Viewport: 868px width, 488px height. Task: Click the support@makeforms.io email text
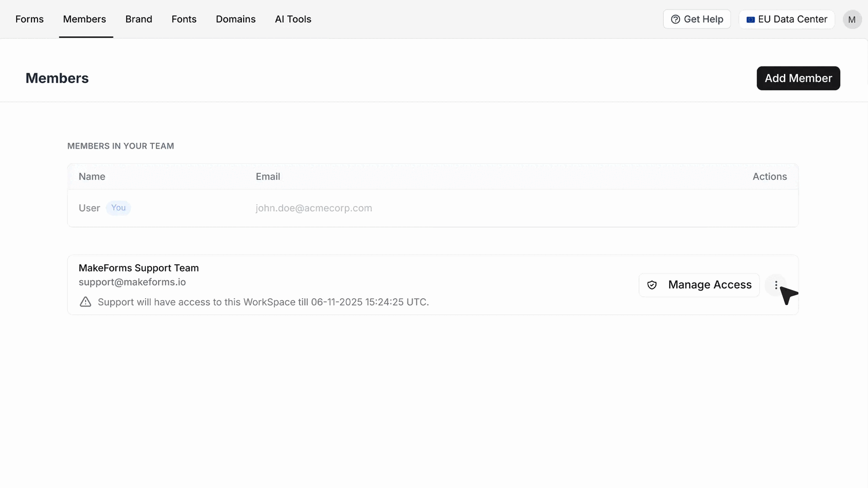[x=132, y=282]
